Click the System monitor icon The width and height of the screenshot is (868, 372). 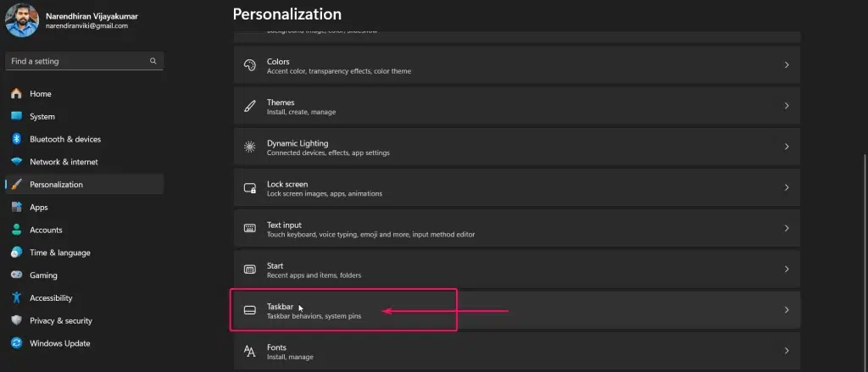click(17, 116)
